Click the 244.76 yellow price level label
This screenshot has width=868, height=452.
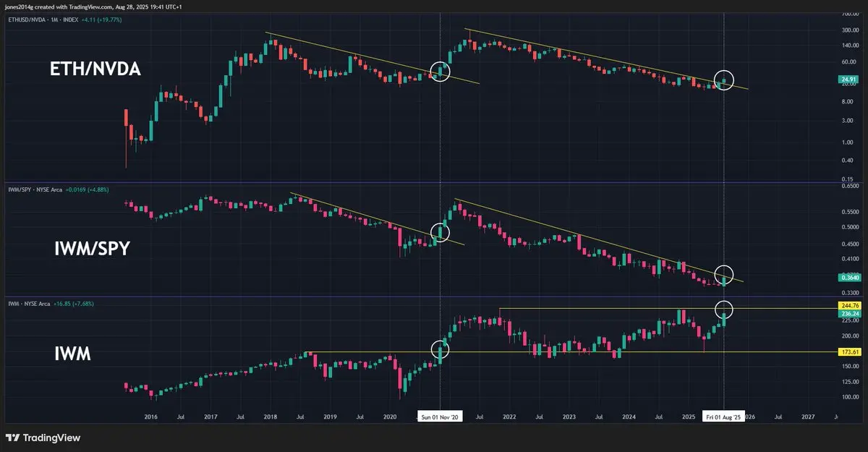848,306
